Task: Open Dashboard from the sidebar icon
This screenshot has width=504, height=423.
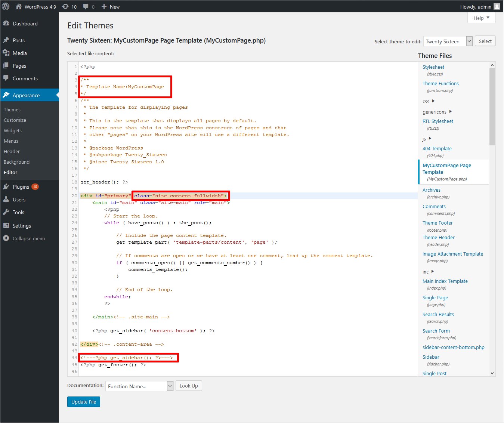Action: (6, 23)
